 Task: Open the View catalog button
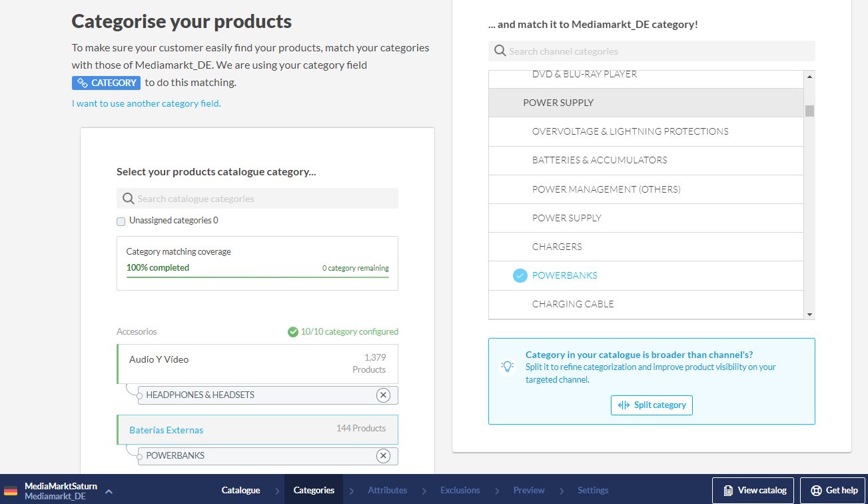coord(753,490)
